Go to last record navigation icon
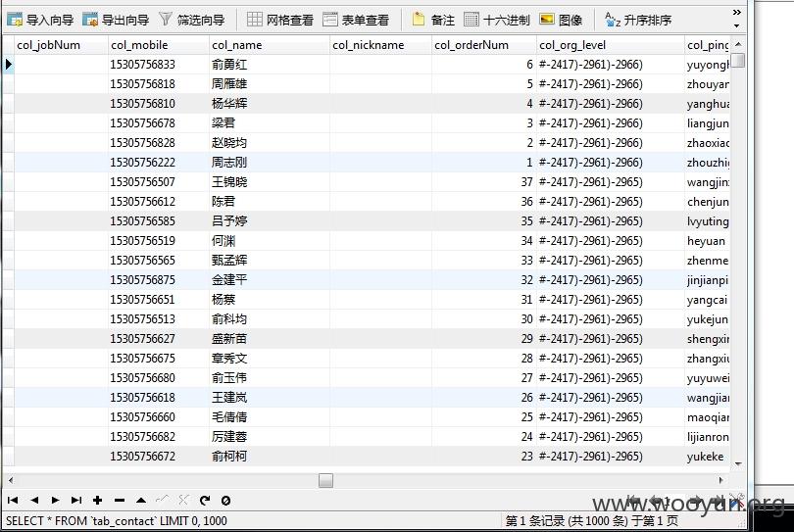This screenshot has width=794, height=532. 76,500
